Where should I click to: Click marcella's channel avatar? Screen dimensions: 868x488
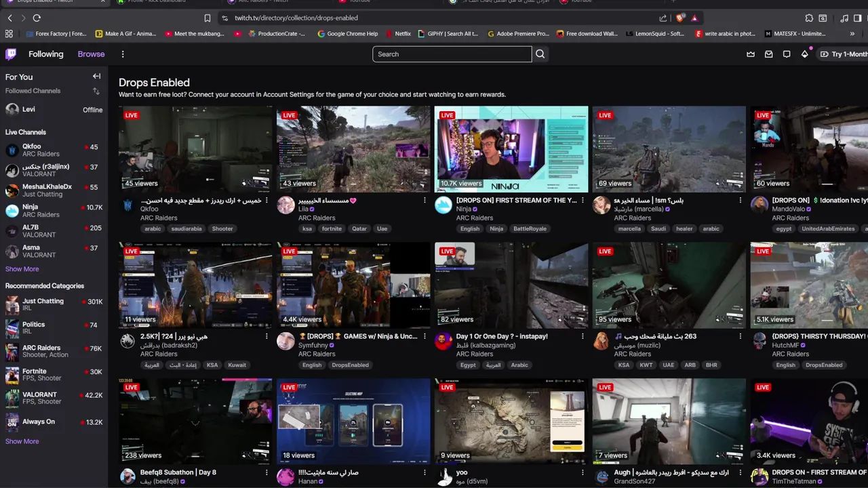click(x=601, y=205)
